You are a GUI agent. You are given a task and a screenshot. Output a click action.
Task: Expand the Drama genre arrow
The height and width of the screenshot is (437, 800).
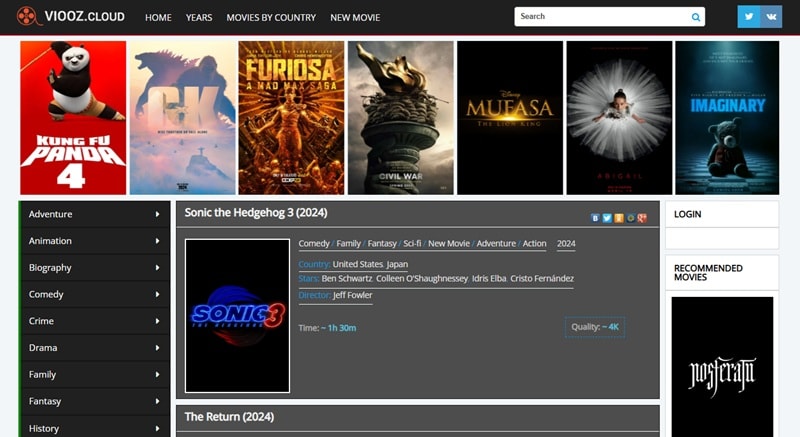click(157, 348)
